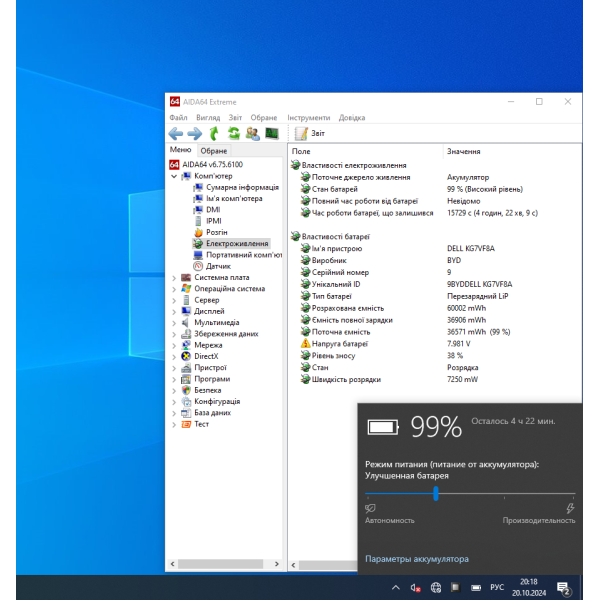
Task: Switch to the Меню tab
Action: pyautogui.click(x=181, y=150)
